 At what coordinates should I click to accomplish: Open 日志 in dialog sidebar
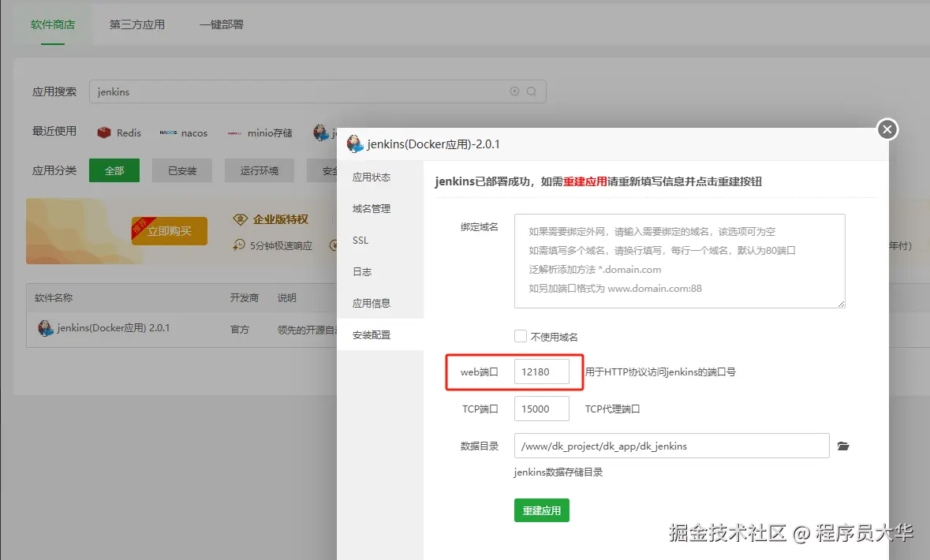(x=380, y=271)
